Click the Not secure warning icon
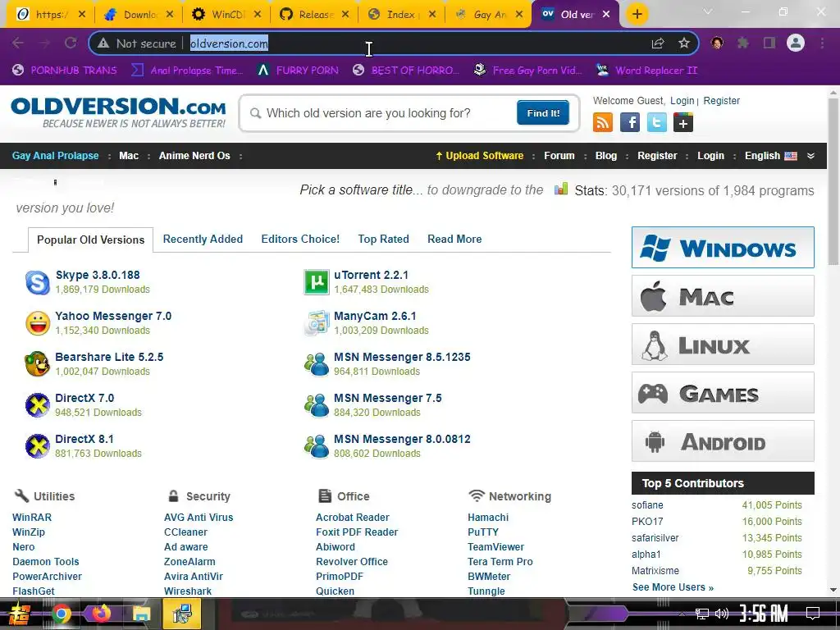 103,43
